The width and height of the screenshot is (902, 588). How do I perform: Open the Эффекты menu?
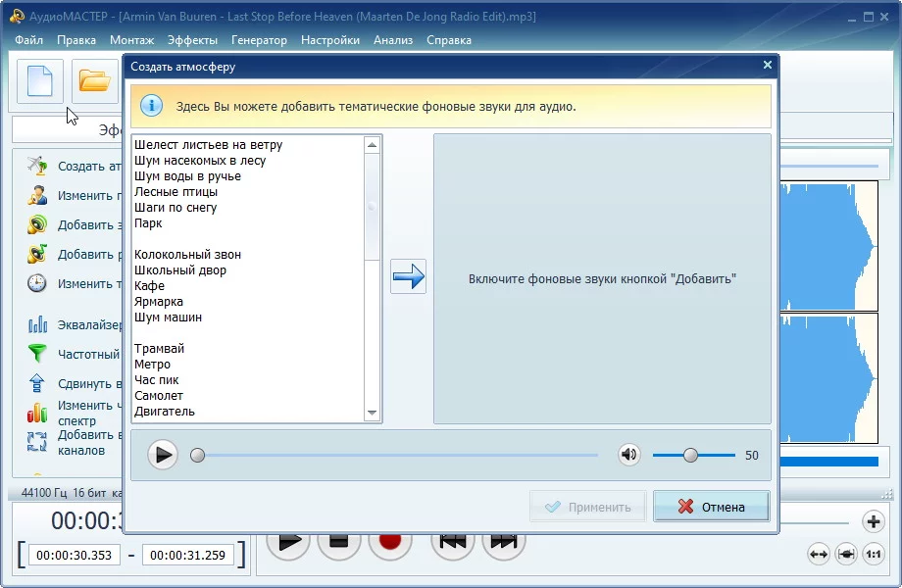pyautogui.click(x=192, y=40)
